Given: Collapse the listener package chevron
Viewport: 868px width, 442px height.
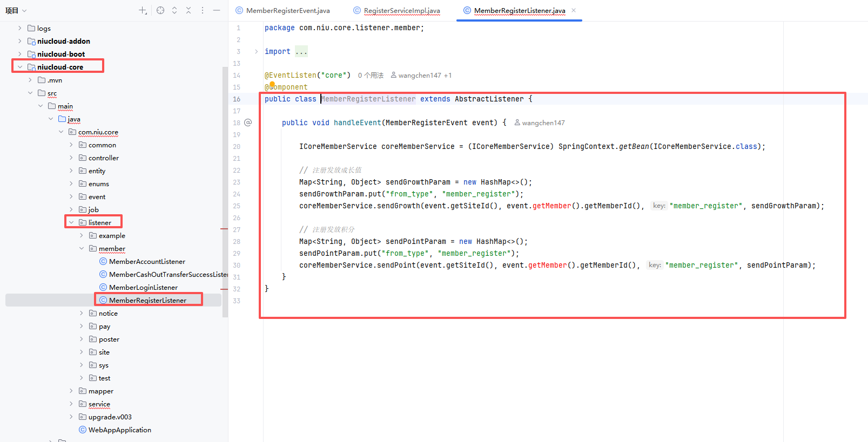Looking at the screenshot, I should click(71, 222).
